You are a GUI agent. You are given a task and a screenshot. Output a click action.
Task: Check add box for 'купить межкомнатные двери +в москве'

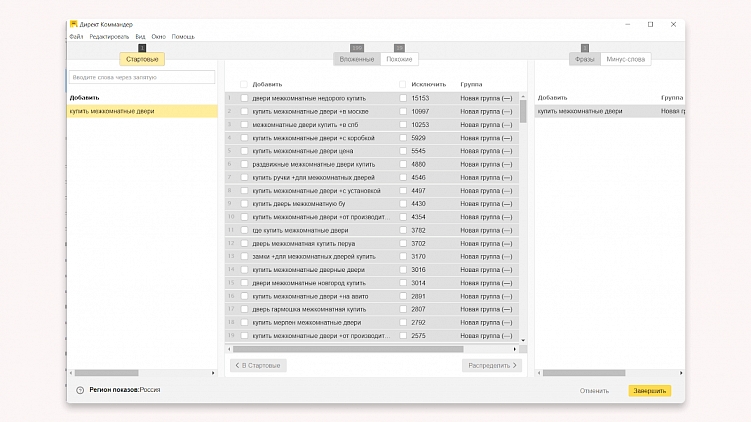244,111
